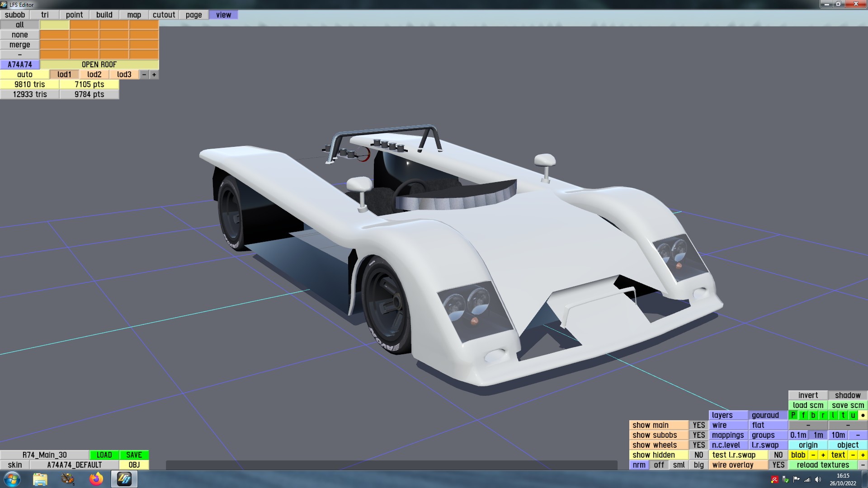Open Windows Explorer folder icon in taskbar
The image size is (868, 488).
(x=40, y=479)
